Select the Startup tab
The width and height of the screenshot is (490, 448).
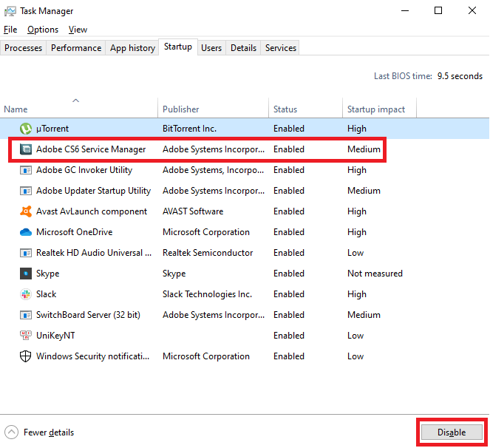(x=178, y=47)
